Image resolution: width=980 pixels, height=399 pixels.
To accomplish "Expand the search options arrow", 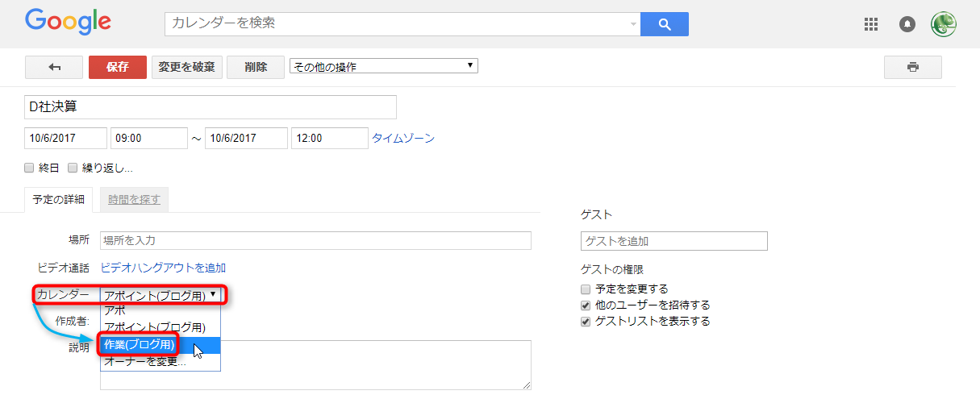I will click(x=633, y=24).
